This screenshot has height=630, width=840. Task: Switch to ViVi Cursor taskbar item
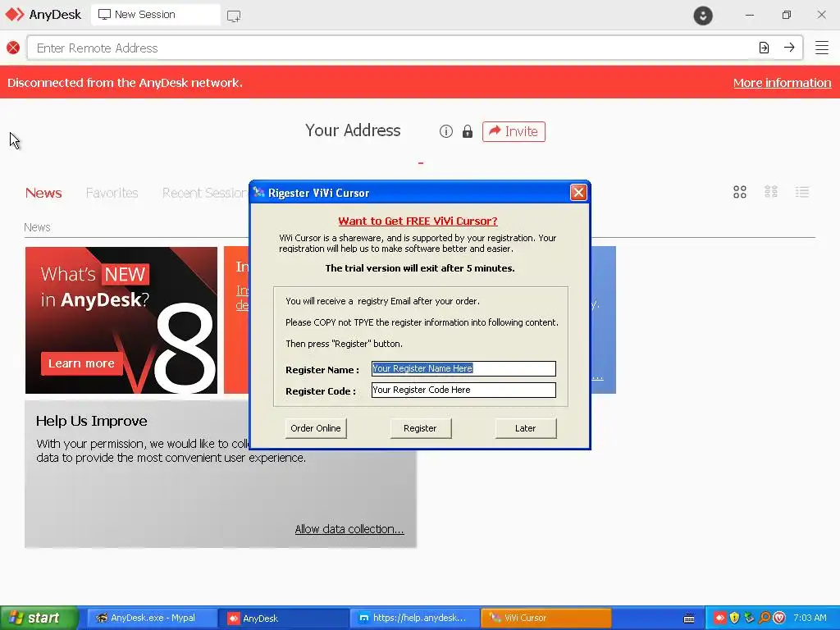pyautogui.click(x=546, y=618)
